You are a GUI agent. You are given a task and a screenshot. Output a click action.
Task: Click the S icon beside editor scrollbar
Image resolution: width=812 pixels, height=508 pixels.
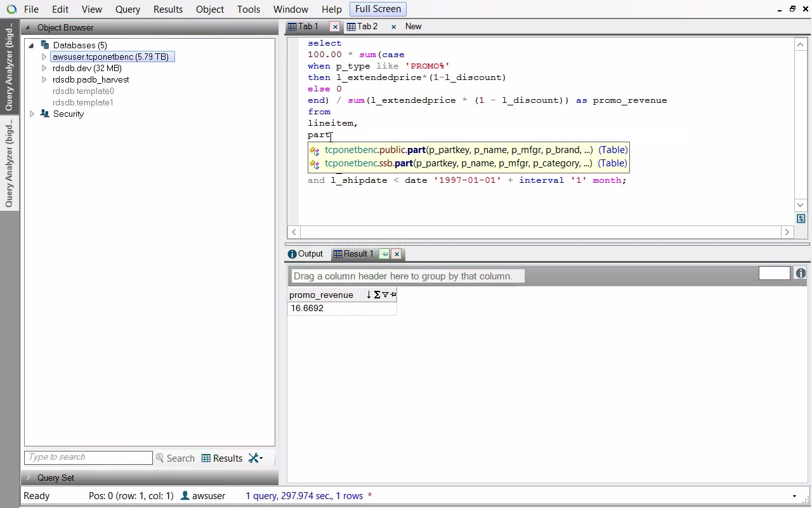coord(801,218)
